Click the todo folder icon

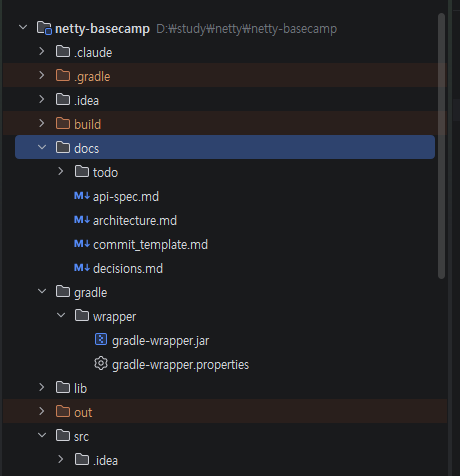[x=82, y=171]
